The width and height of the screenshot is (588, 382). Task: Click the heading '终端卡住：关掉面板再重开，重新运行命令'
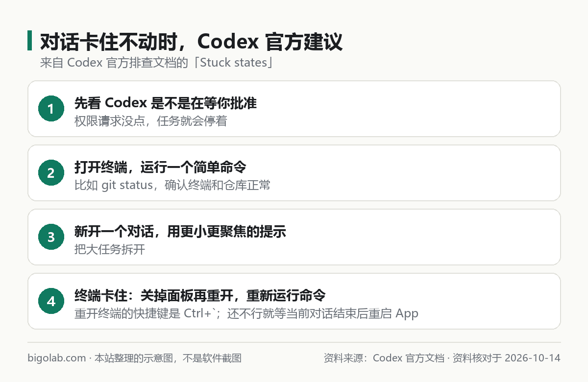coord(200,296)
